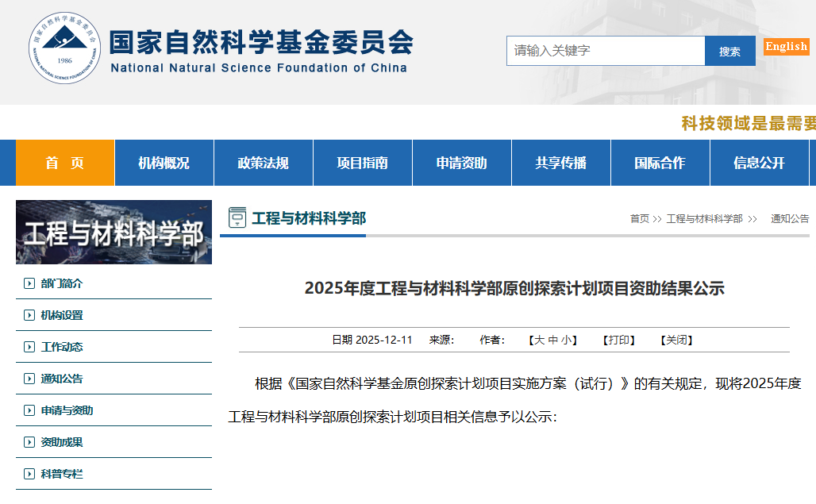Open the 项目指南 navigation menu
This screenshot has height=504, width=816.
click(x=363, y=163)
